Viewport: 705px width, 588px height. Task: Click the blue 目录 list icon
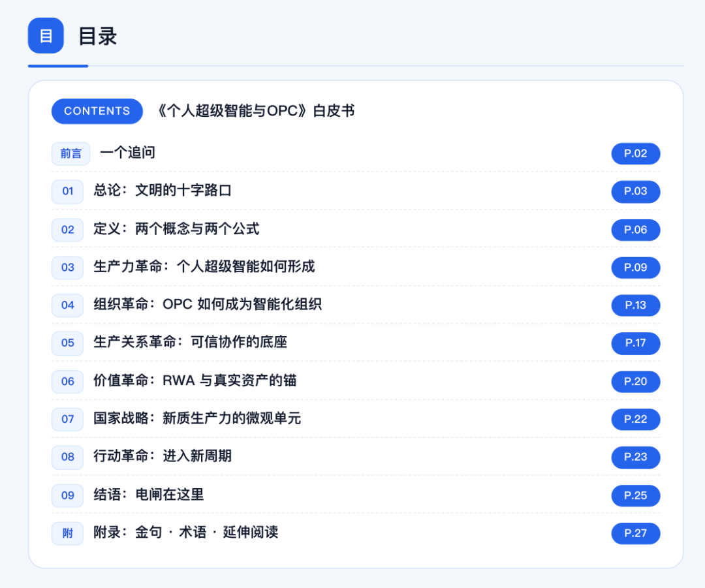tap(46, 35)
